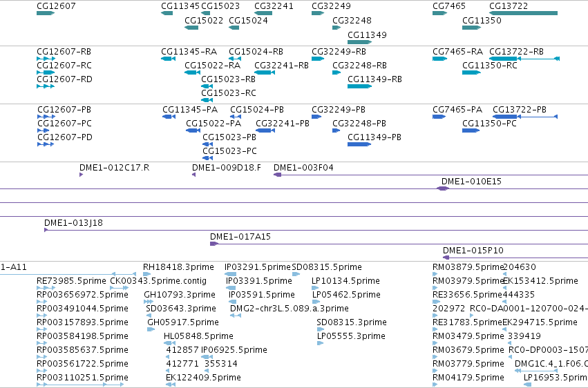Click transcript CG11350-RC

490,65
